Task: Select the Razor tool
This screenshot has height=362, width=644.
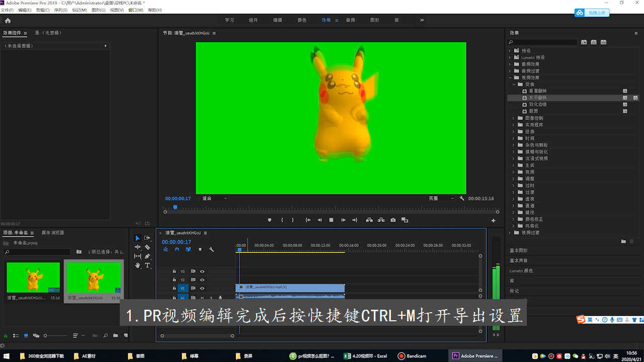Action: pos(147,247)
